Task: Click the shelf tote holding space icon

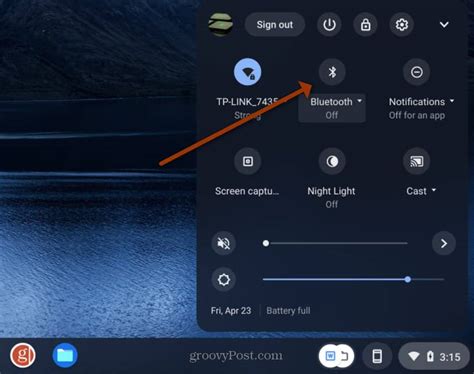Action: point(336,356)
